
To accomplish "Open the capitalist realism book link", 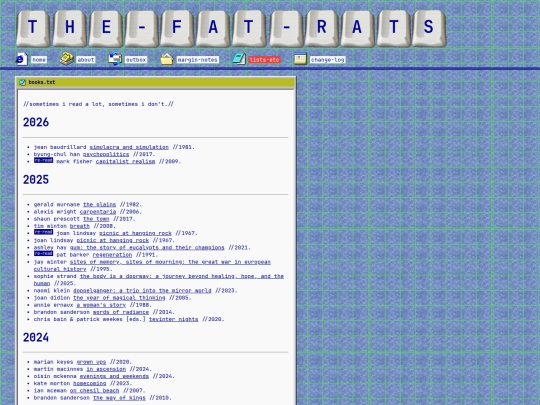I will [125, 162].
